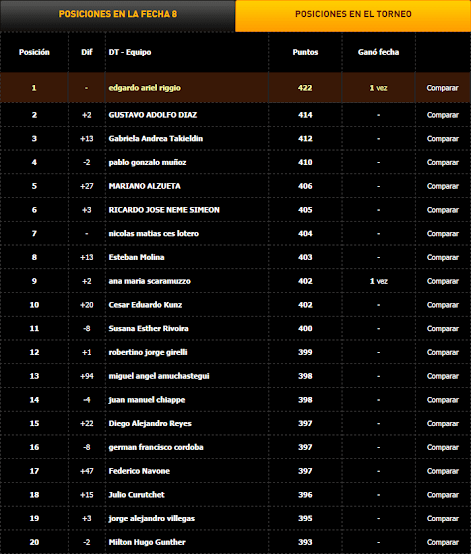The height and width of the screenshot is (554, 471).
Task: Compare with juan manuel chiappe
Action: pyautogui.click(x=442, y=400)
